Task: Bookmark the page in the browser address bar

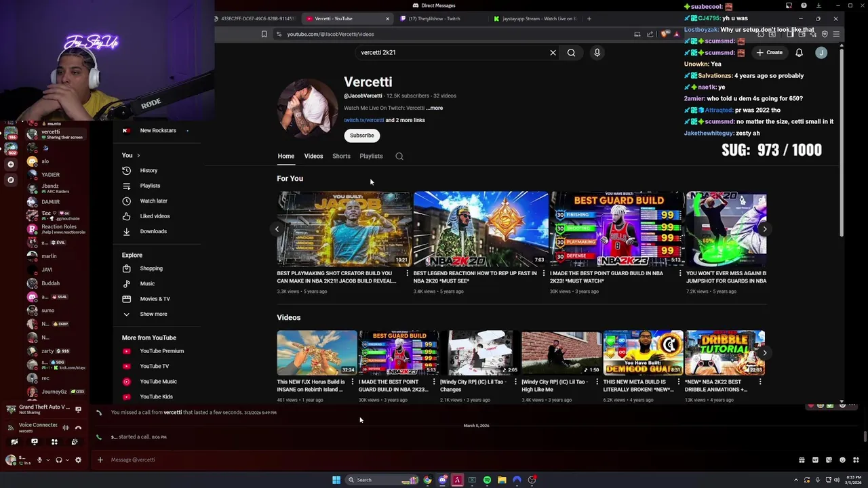Action: coord(264,34)
